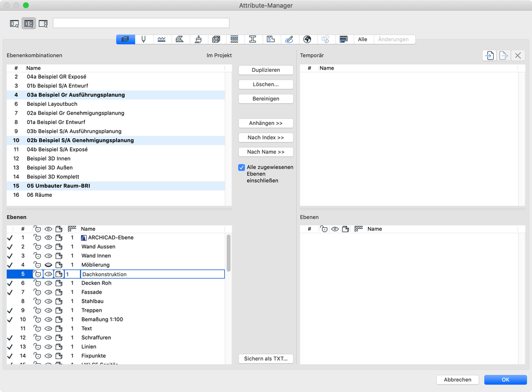The image size is (532, 392).
Task: Select the 05 Umbauter Raum-BRI combination
Action: pos(59,186)
